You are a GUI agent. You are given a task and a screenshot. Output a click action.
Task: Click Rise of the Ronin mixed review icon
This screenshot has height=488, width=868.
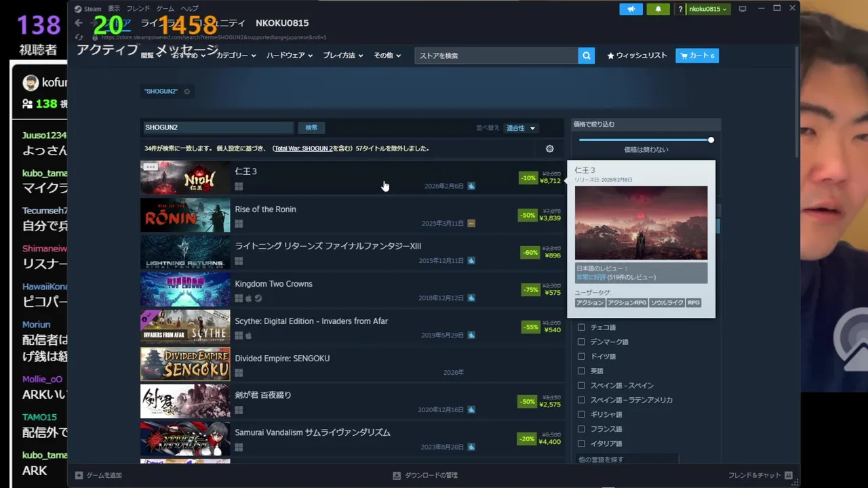(x=471, y=223)
